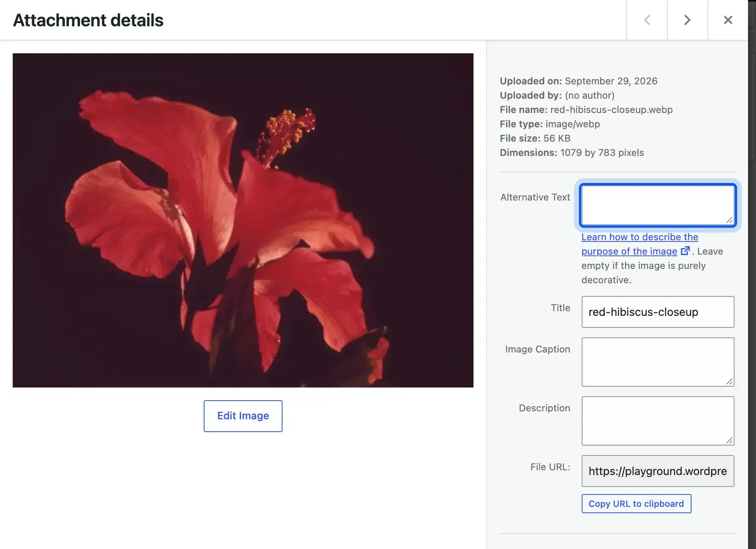Click the 'image/webp' file type value
The height and width of the screenshot is (549, 756).
[x=572, y=124]
